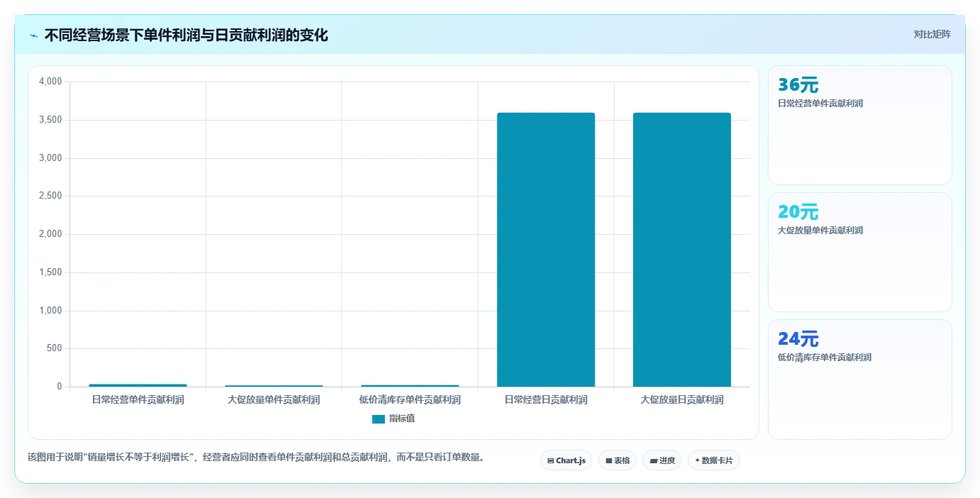
Task: Click the small 大促放量单件贡献利润 bar
Action: pos(274,386)
